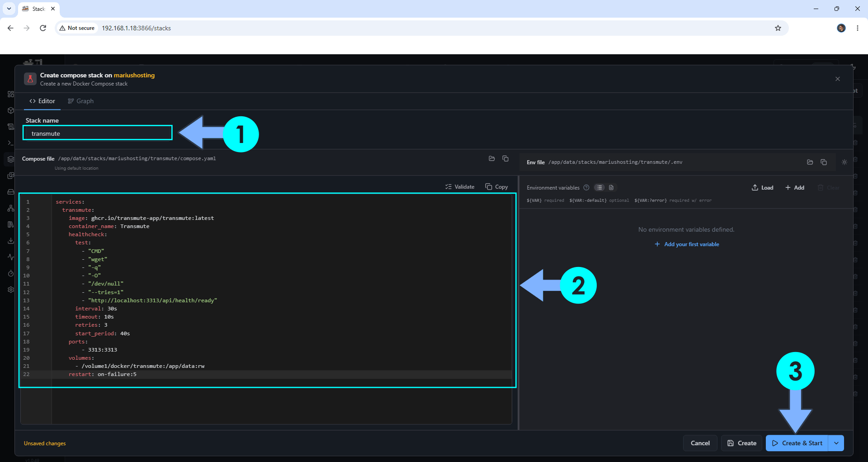Click the 'Unsaved changes' status text
The image size is (868, 462).
[x=45, y=443]
